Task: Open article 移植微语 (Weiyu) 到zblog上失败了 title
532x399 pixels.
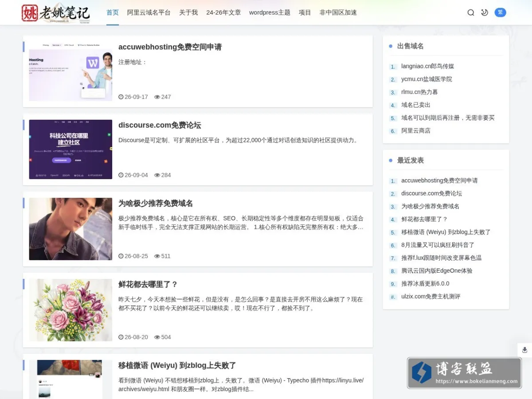Action: point(177,366)
